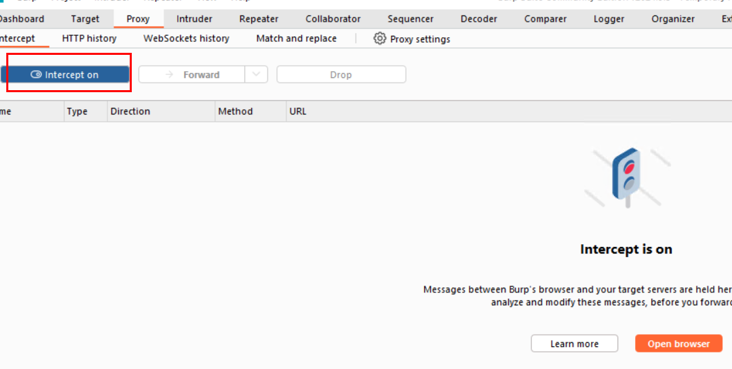The width and height of the screenshot is (732, 369).
Task: Open Proxy settings label
Action: coord(420,39)
